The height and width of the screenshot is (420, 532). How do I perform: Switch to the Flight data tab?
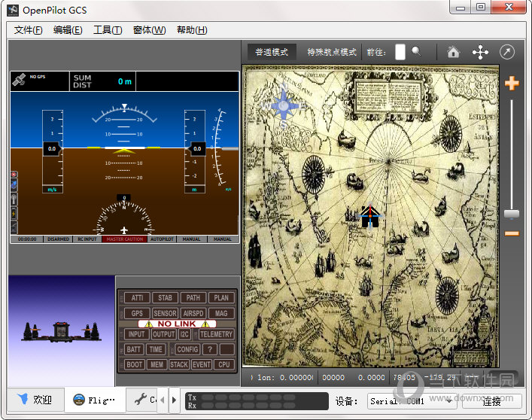(95, 400)
